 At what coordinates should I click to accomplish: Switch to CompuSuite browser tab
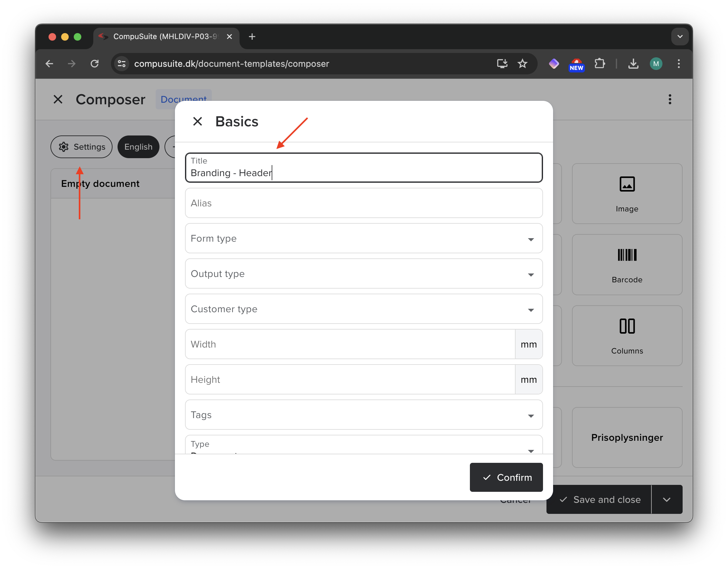pyautogui.click(x=165, y=37)
